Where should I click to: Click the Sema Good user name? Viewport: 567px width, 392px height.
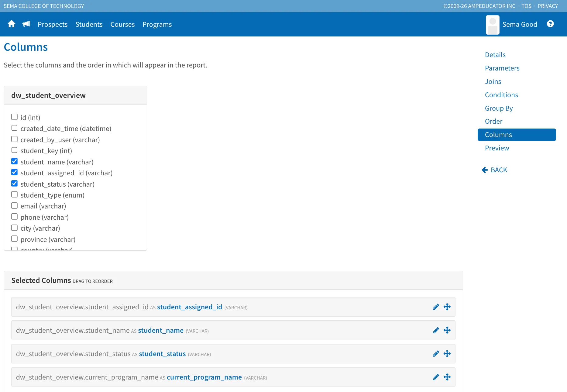tap(520, 24)
